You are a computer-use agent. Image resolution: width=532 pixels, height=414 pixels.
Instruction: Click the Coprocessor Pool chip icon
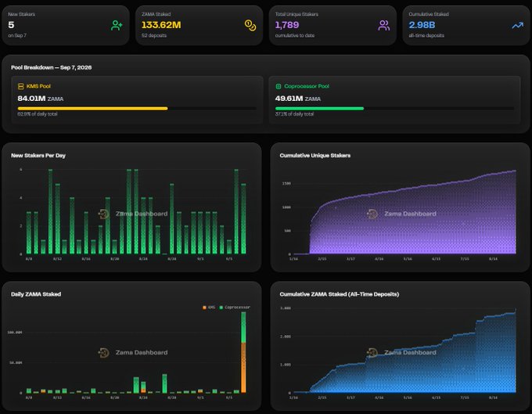[279, 86]
